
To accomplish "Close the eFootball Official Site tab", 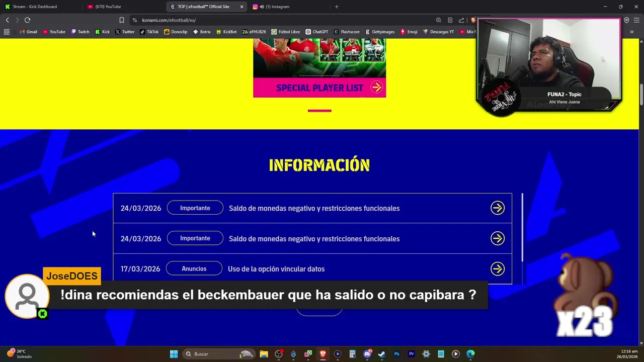I will coord(242,7).
